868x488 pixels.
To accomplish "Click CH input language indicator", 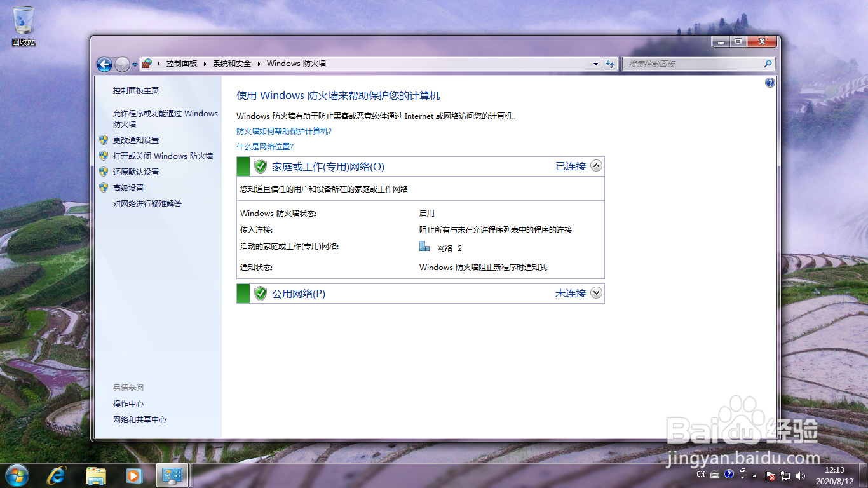I will click(x=701, y=474).
